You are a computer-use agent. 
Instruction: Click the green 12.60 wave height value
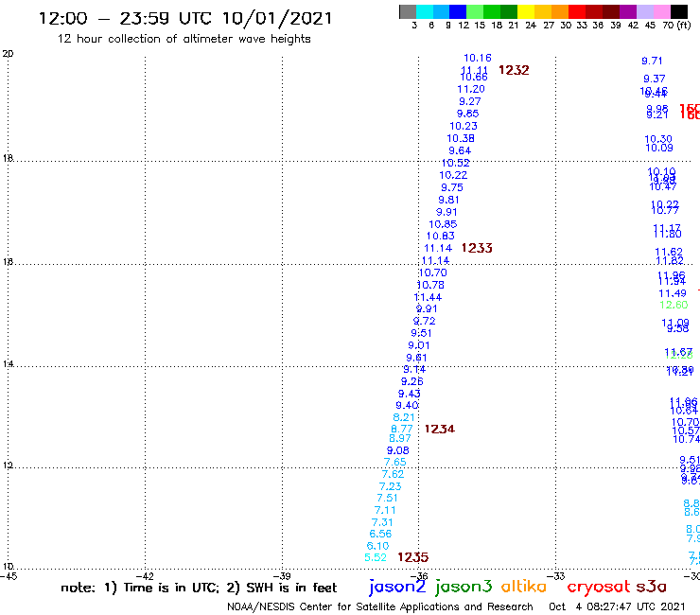pyautogui.click(x=674, y=305)
